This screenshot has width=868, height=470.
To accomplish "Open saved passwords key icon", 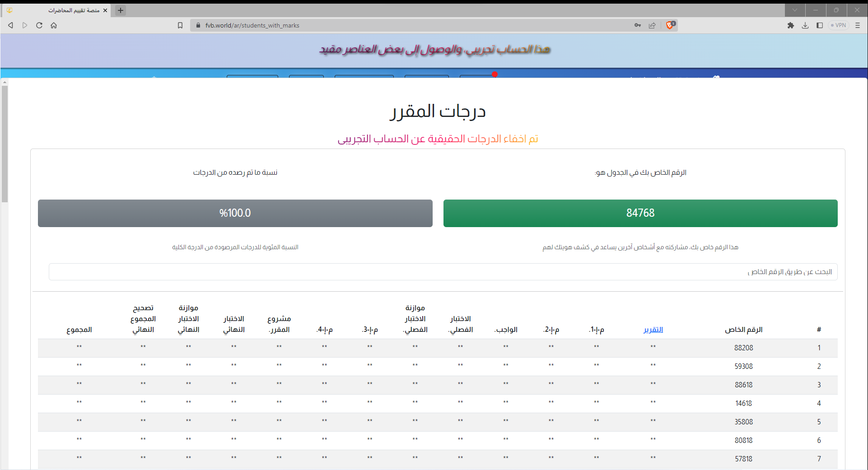I will coord(638,25).
